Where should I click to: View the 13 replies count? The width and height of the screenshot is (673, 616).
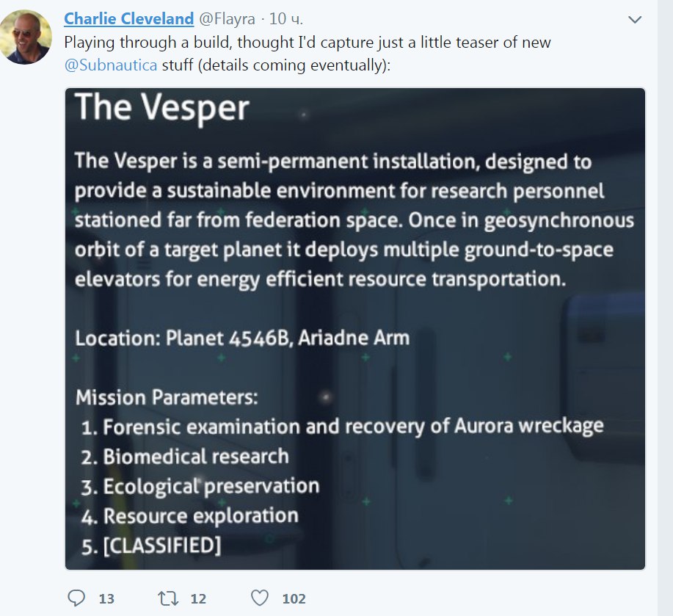click(x=106, y=598)
